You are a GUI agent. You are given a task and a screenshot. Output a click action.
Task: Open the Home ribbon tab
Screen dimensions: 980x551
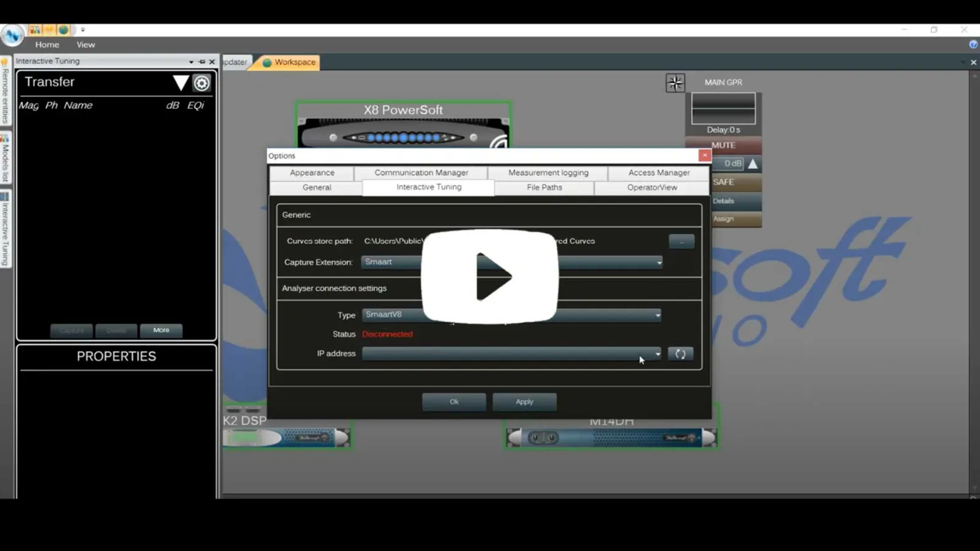tap(47, 45)
